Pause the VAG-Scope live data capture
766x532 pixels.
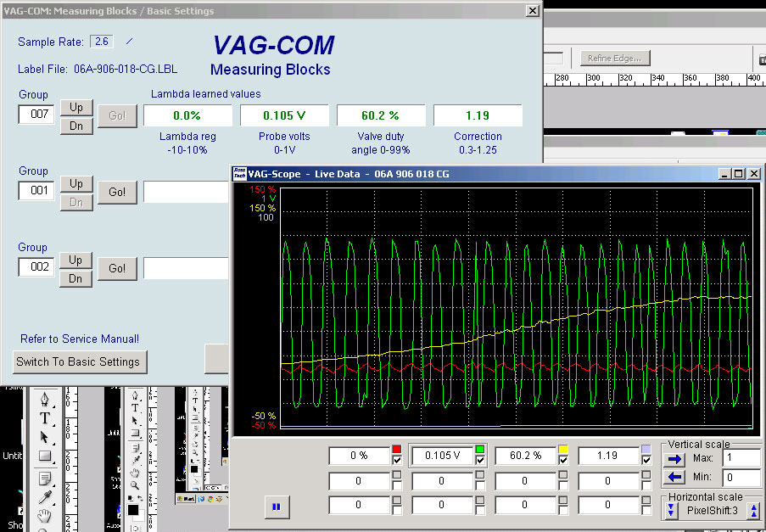pos(277,507)
